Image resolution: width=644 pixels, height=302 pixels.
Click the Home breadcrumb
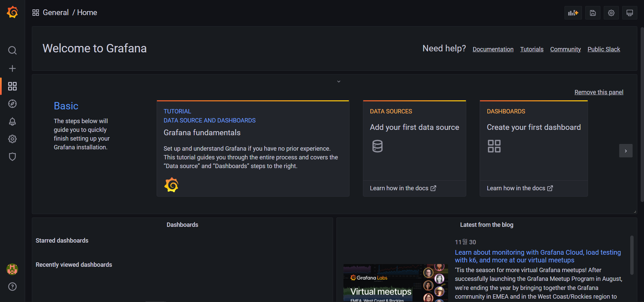[87, 12]
